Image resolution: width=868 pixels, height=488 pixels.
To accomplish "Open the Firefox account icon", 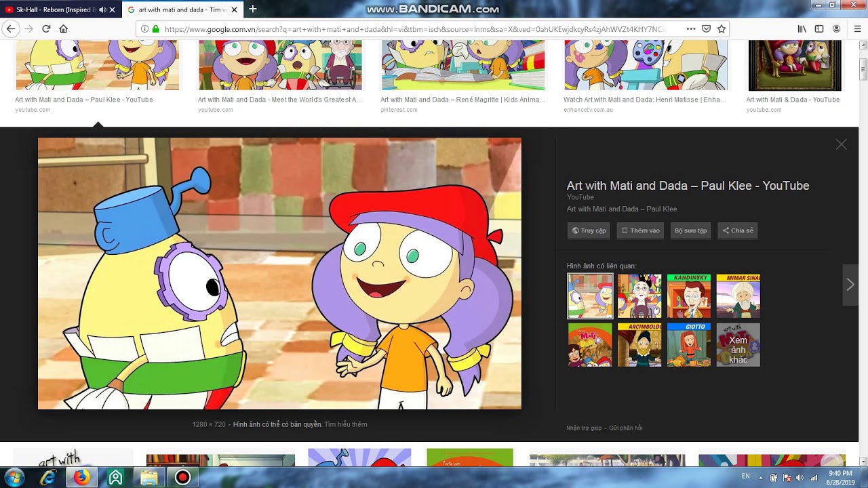I will [837, 29].
